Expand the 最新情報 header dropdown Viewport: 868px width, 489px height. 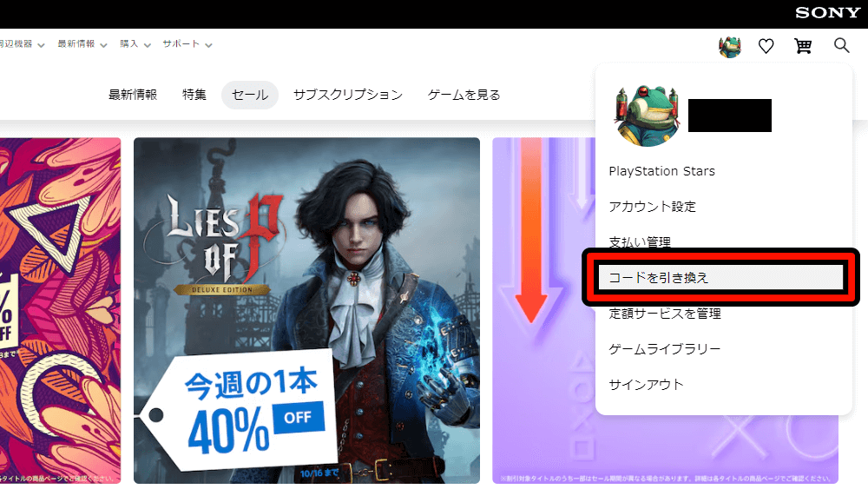point(82,44)
